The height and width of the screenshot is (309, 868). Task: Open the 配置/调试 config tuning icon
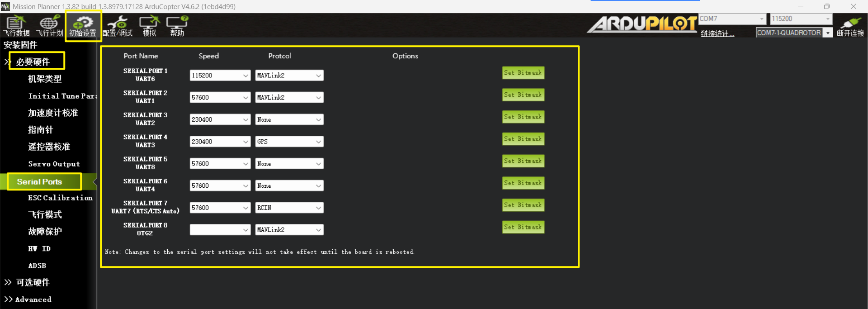pyautogui.click(x=118, y=26)
